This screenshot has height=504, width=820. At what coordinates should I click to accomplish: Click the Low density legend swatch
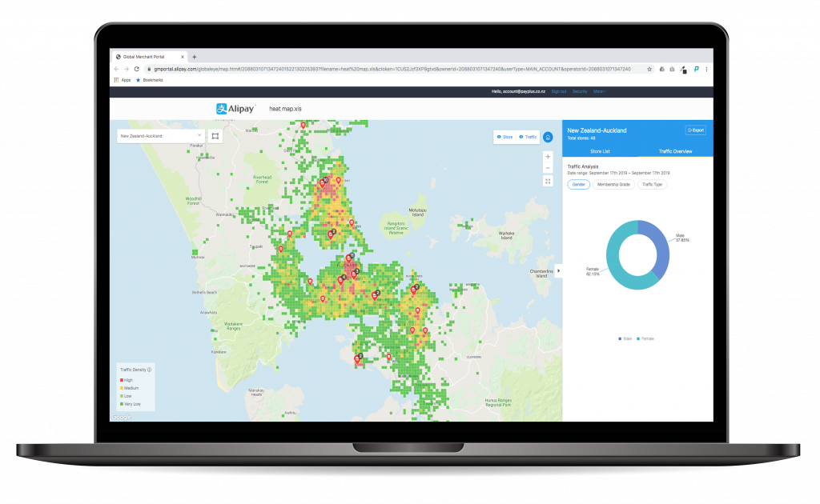tap(122, 396)
